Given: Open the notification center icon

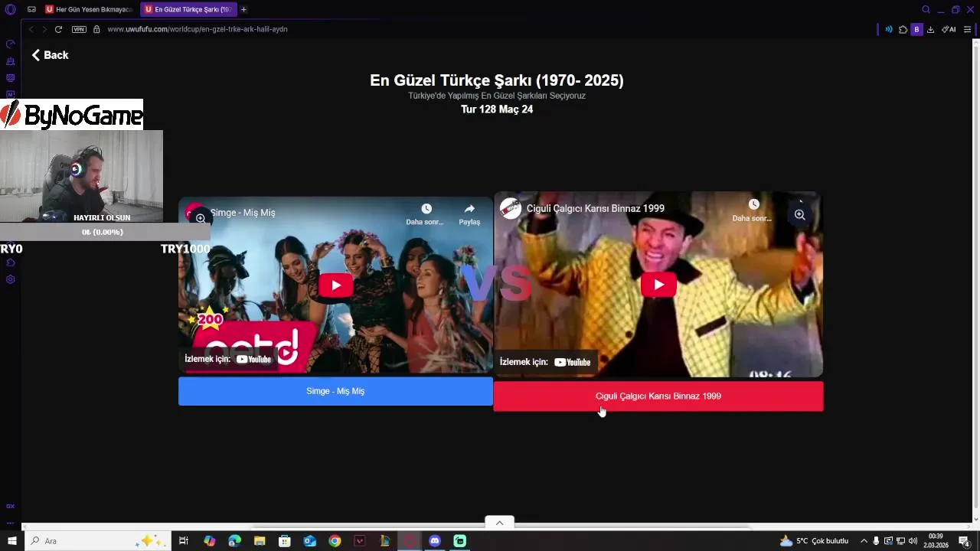Looking at the screenshot, I should tap(964, 541).
